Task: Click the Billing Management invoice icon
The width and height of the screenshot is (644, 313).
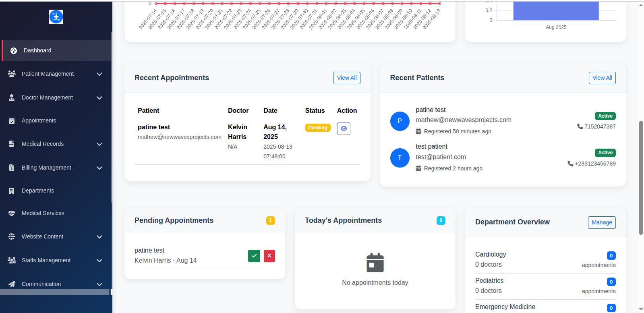Action: (x=12, y=168)
